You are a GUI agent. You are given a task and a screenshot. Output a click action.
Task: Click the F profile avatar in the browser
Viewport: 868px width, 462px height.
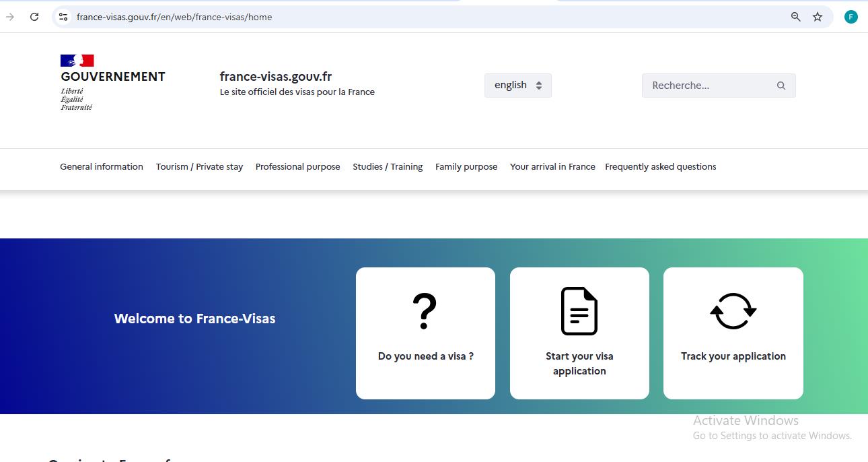click(x=851, y=16)
